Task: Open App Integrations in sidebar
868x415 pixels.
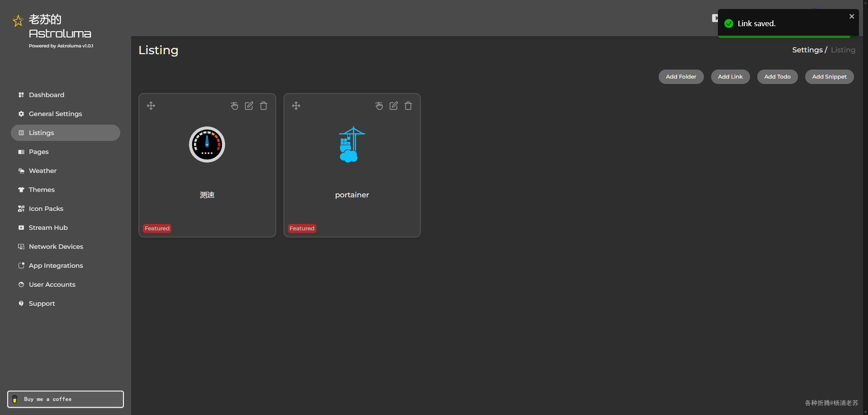Action: [x=66, y=266]
